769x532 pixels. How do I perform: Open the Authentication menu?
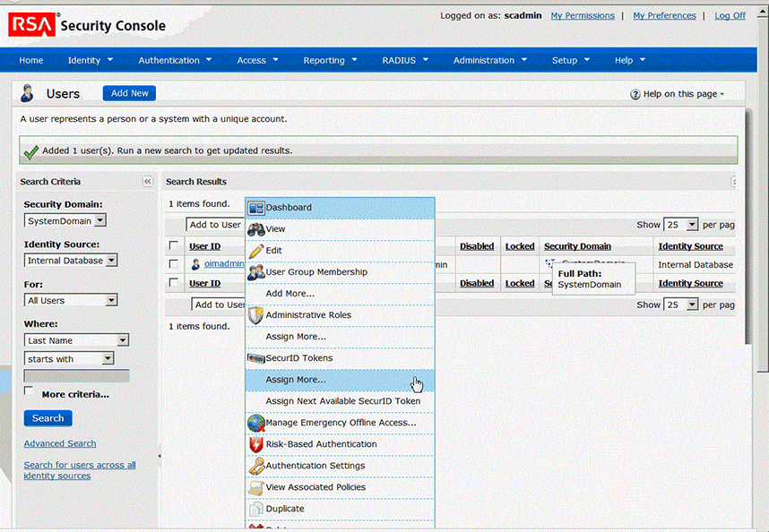click(x=175, y=60)
